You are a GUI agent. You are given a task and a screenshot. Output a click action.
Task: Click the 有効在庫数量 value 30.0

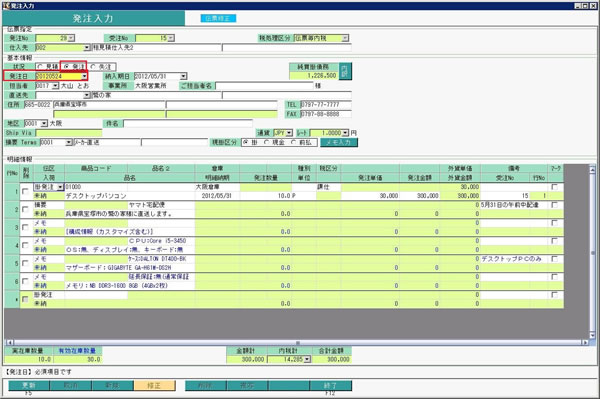click(78, 359)
